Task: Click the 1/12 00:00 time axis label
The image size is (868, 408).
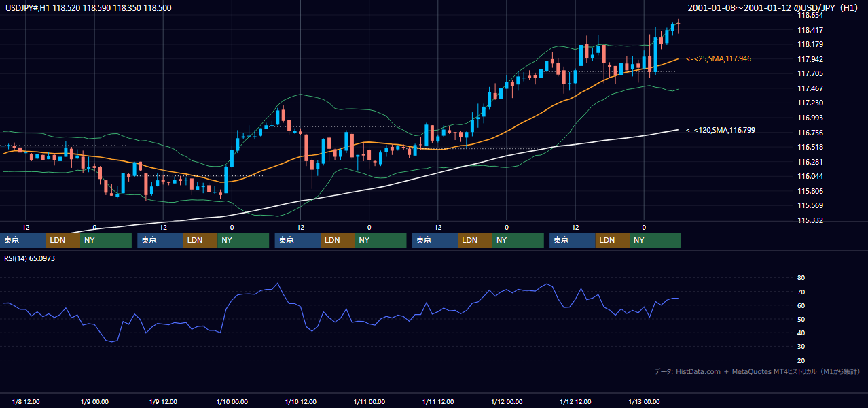Action: click(506, 402)
